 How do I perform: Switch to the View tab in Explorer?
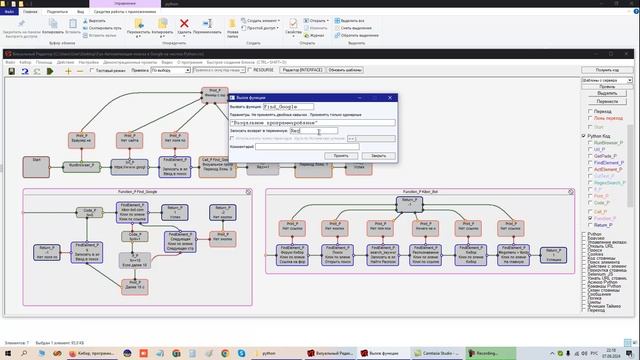click(80, 12)
